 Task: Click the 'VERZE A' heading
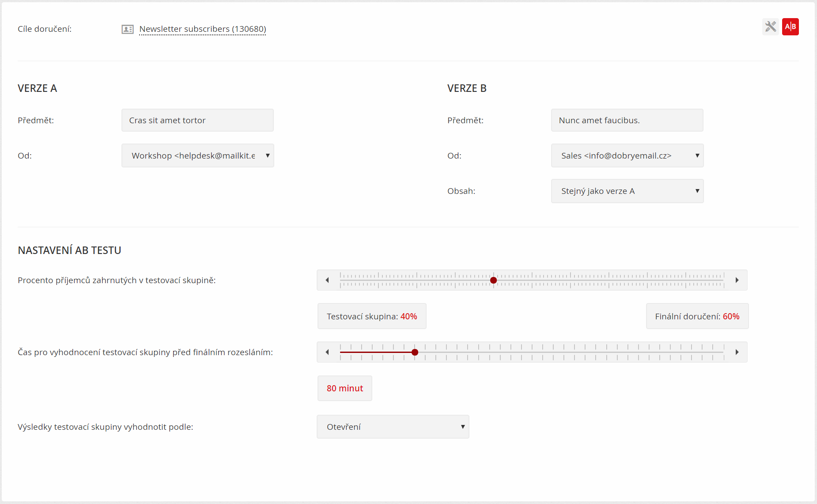[x=38, y=88]
